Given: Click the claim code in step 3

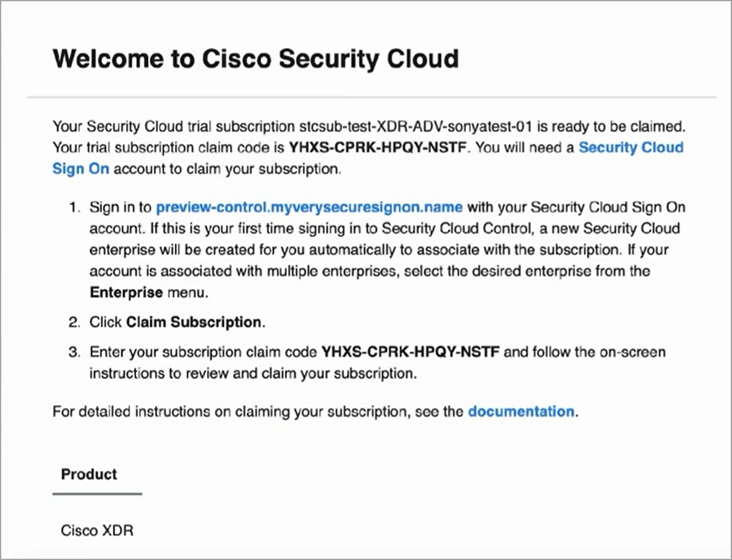Looking at the screenshot, I should pyautogui.click(x=410, y=352).
